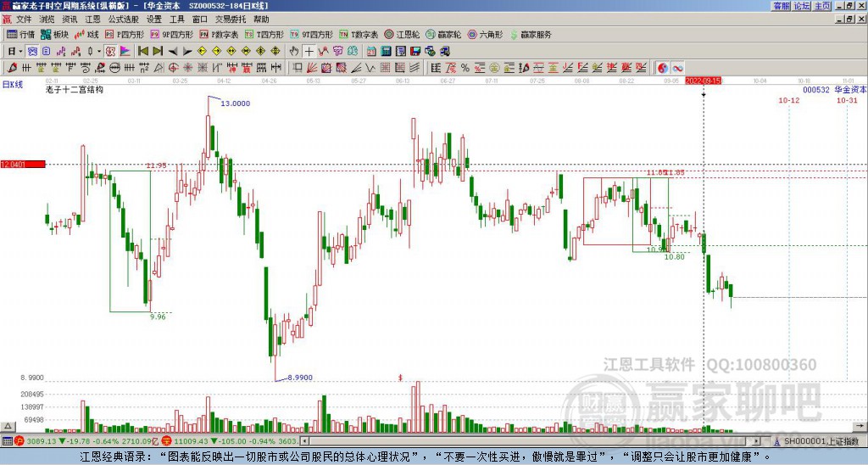Image resolution: width=868 pixels, height=465 pixels.
Task: Click the 权 adjustment toggle icon
Action: click(x=110, y=52)
